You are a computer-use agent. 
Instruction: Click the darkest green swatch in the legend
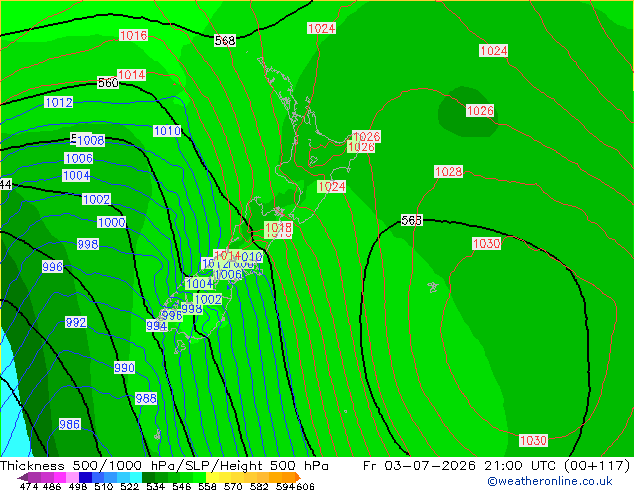pos(148,477)
